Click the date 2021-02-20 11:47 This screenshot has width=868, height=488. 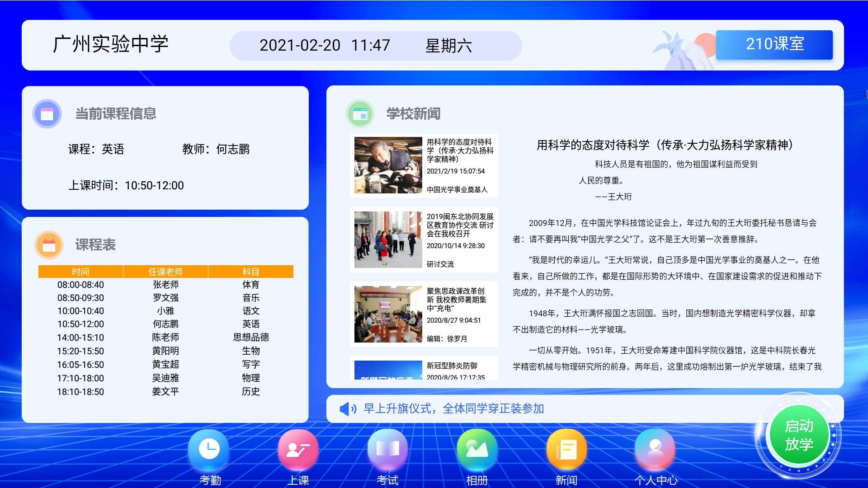click(325, 45)
